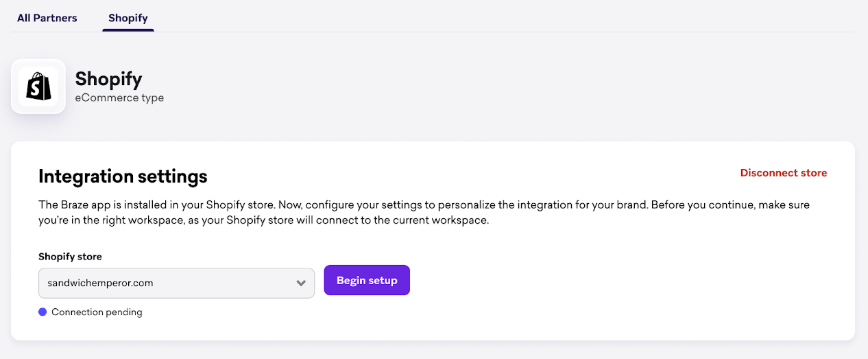
Task: Click the underline beneath the Shopify tab
Action: [128, 30]
